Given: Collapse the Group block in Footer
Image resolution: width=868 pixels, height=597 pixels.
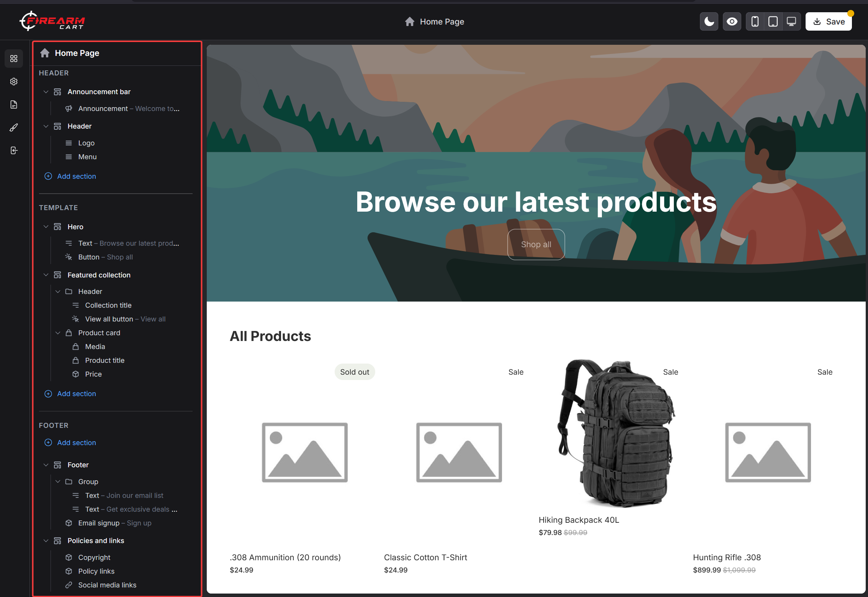Looking at the screenshot, I should coord(58,482).
